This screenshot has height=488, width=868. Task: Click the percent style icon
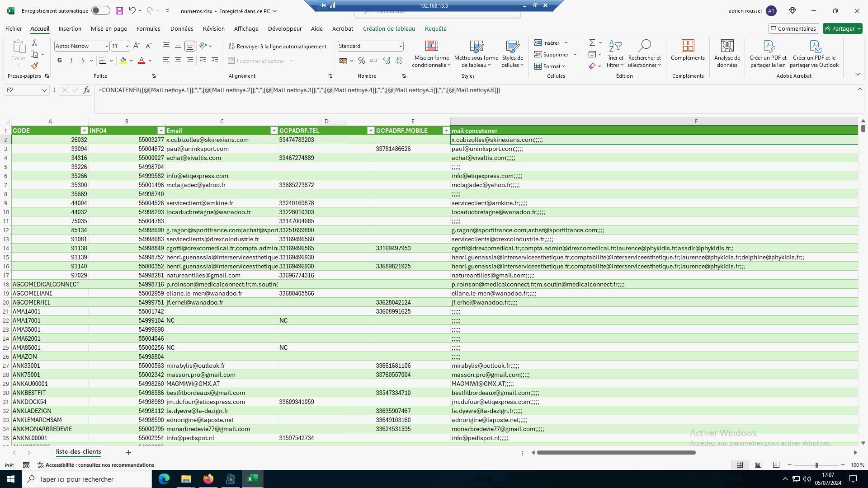click(x=361, y=61)
